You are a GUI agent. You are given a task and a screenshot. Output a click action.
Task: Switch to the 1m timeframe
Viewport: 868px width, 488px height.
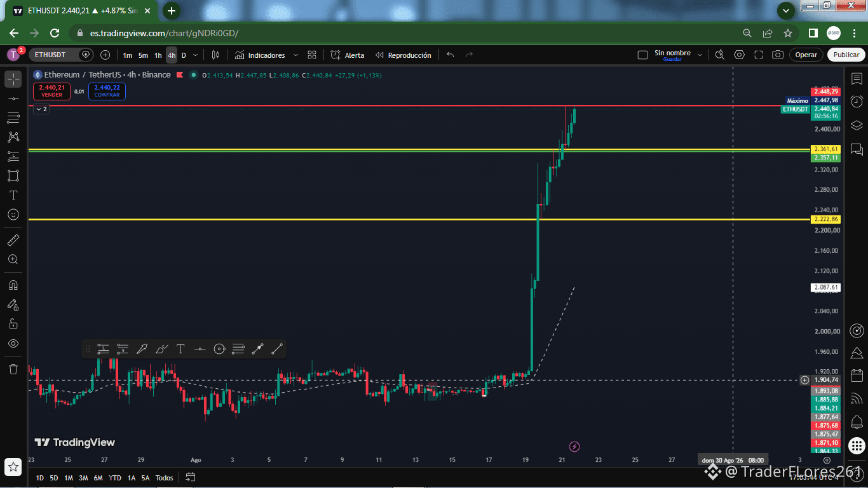[x=128, y=55]
